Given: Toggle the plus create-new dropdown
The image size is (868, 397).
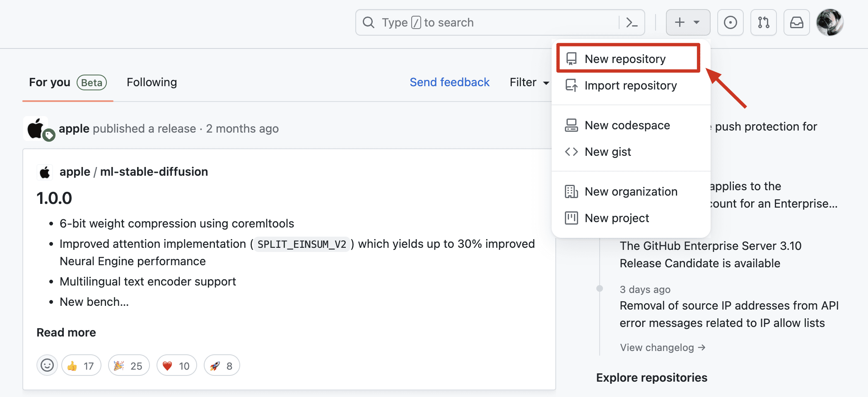Looking at the screenshot, I should pyautogui.click(x=688, y=22).
